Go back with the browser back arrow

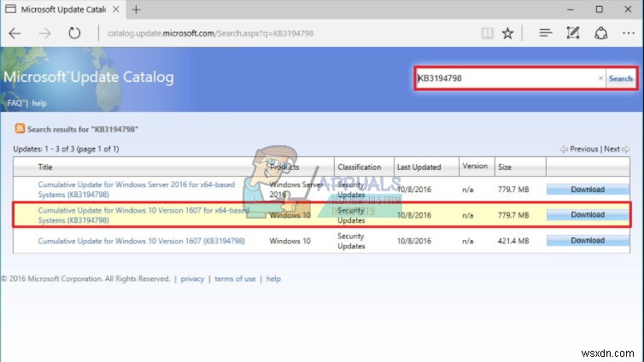coord(15,33)
